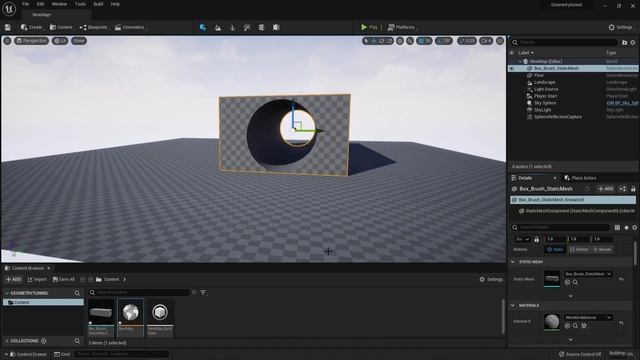Open the Build menu
The width and height of the screenshot is (640, 360).
(x=98, y=4)
